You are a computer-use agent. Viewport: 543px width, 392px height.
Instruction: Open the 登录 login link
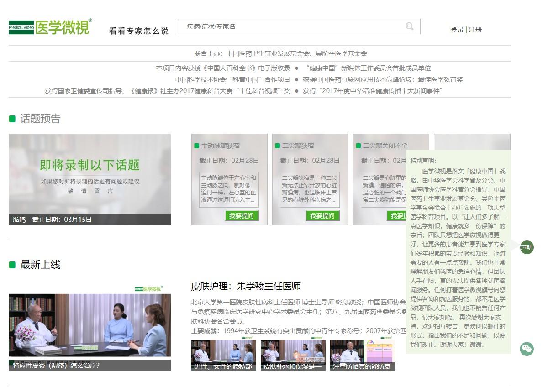[457, 30]
